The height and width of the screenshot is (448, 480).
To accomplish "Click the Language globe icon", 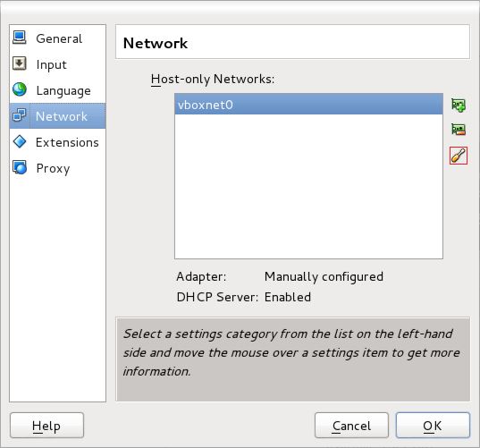I will tap(20, 89).
